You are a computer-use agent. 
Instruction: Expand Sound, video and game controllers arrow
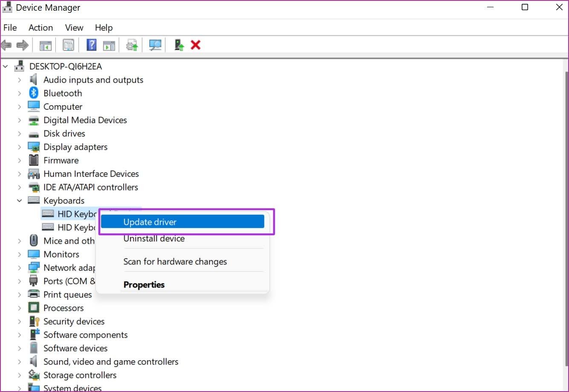click(20, 362)
